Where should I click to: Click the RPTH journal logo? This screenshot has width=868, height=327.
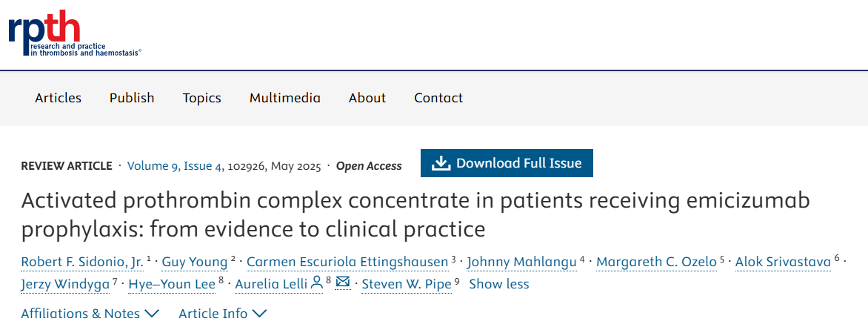pyautogui.click(x=74, y=33)
